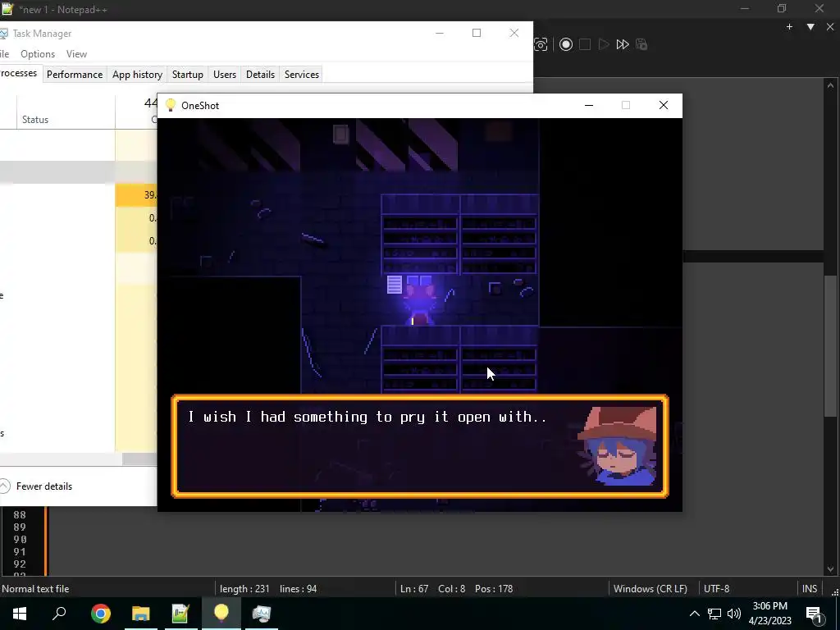Click line number 88 in Notepad++
Screen dimensions: 840x630
pos(20,515)
